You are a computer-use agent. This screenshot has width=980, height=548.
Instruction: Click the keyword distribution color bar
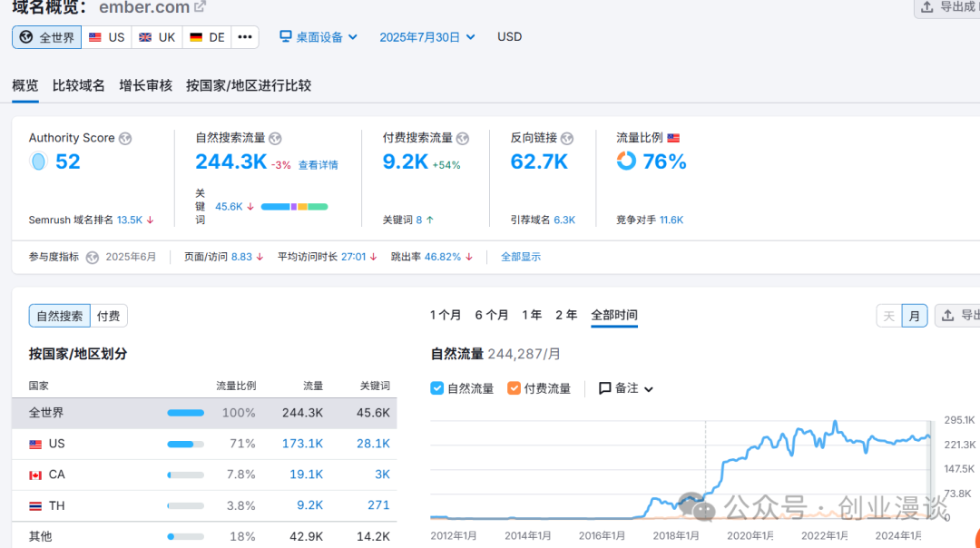294,207
